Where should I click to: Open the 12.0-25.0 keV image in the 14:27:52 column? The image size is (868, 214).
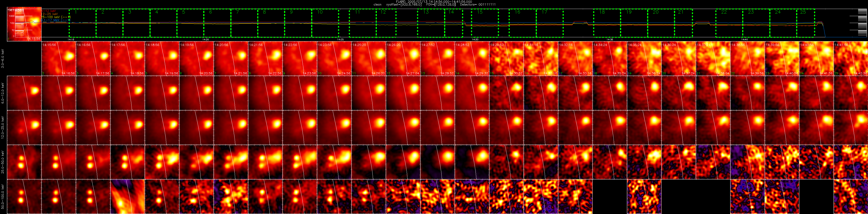[x=437, y=127]
